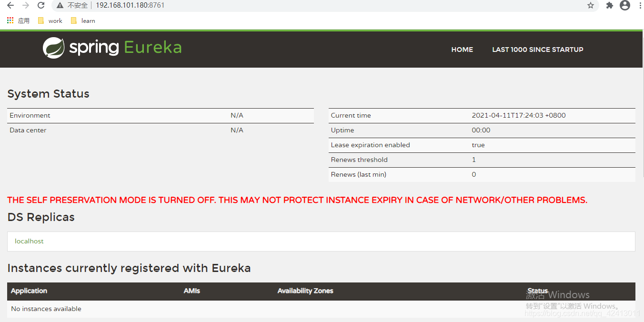Click the Status column header

tap(538, 291)
